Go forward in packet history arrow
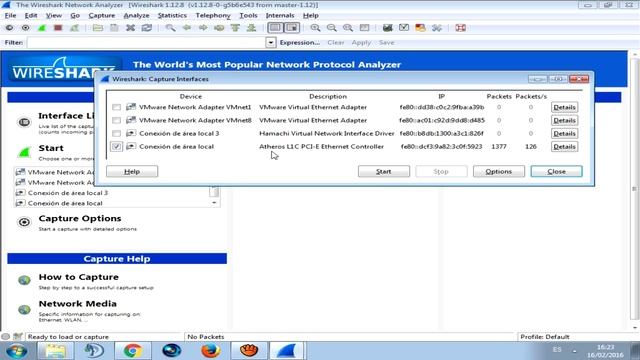This screenshot has height=360, width=640. (x=203, y=28)
